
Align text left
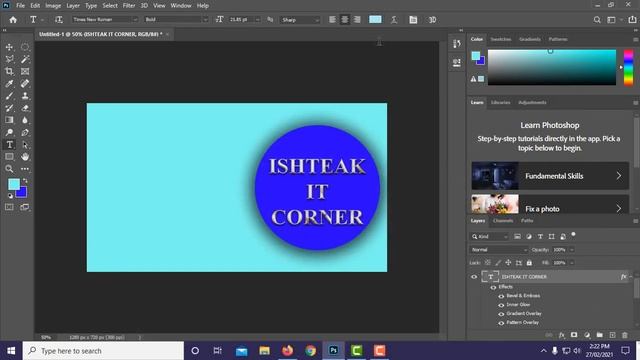333,20
